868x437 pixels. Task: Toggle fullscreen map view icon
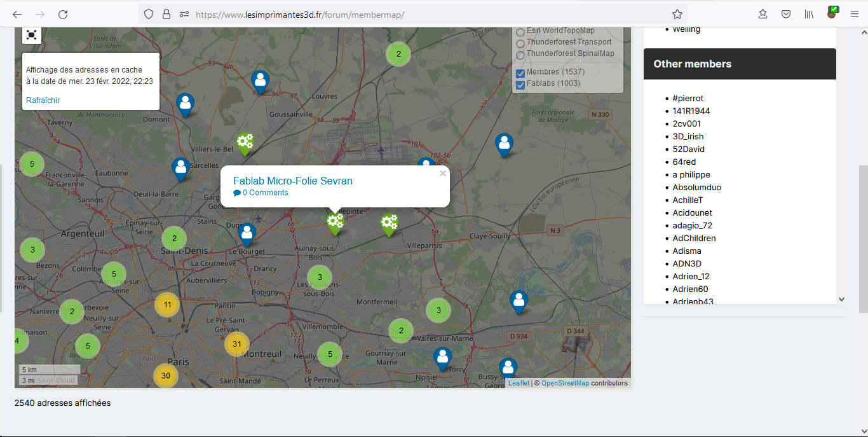[32, 35]
